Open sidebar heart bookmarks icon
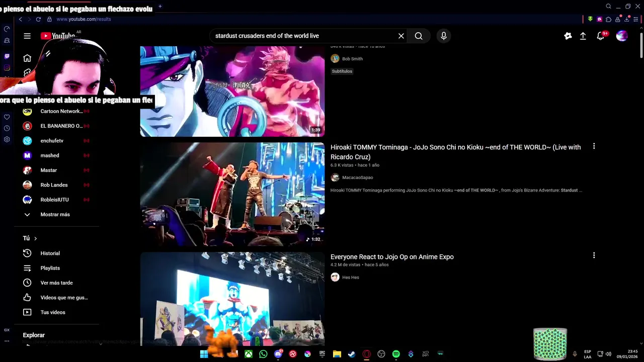Screen dimensions: 644x362 pos(7,117)
